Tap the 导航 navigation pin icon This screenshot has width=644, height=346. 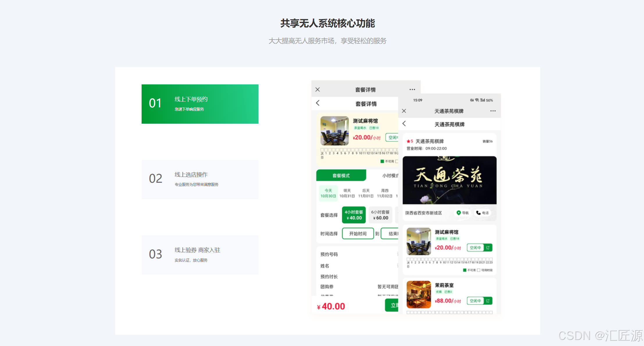[459, 213]
